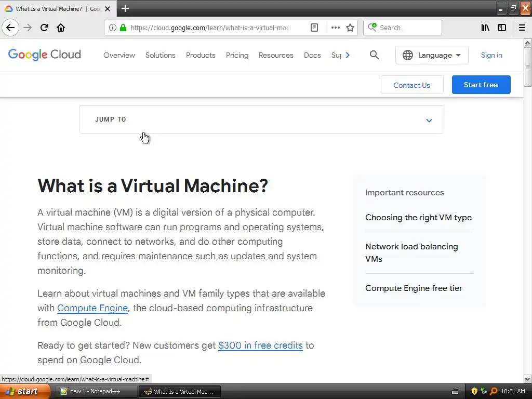Click the vertical scrollbar thumb

click(527, 67)
